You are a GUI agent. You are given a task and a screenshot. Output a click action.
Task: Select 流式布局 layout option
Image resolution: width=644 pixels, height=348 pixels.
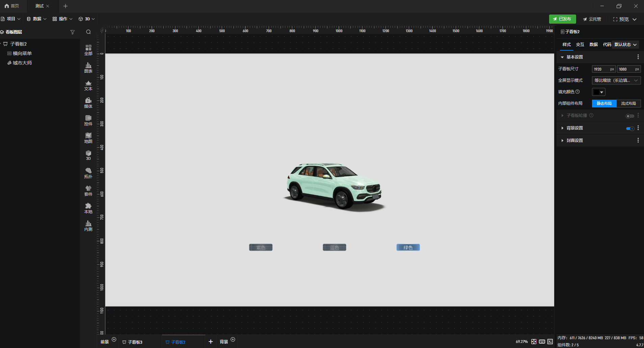(x=628, y=103)
